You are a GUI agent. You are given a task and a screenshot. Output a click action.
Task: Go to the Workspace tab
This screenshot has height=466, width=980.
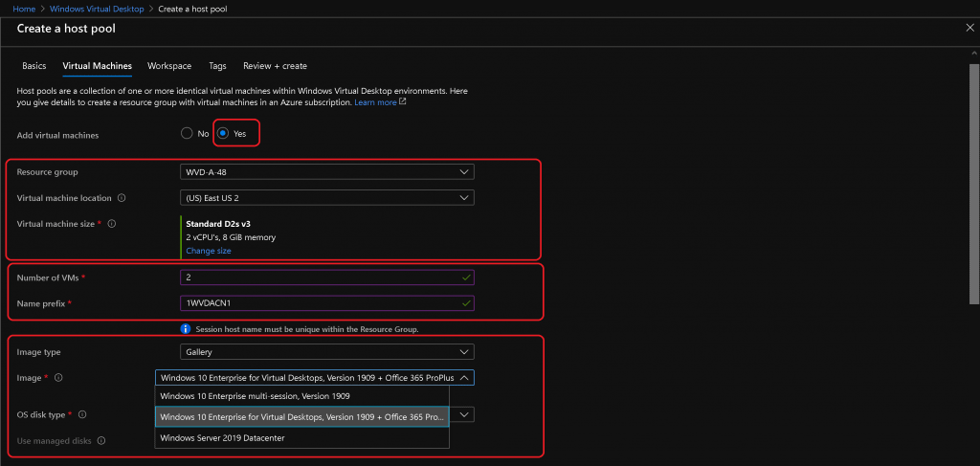point(169,66)
